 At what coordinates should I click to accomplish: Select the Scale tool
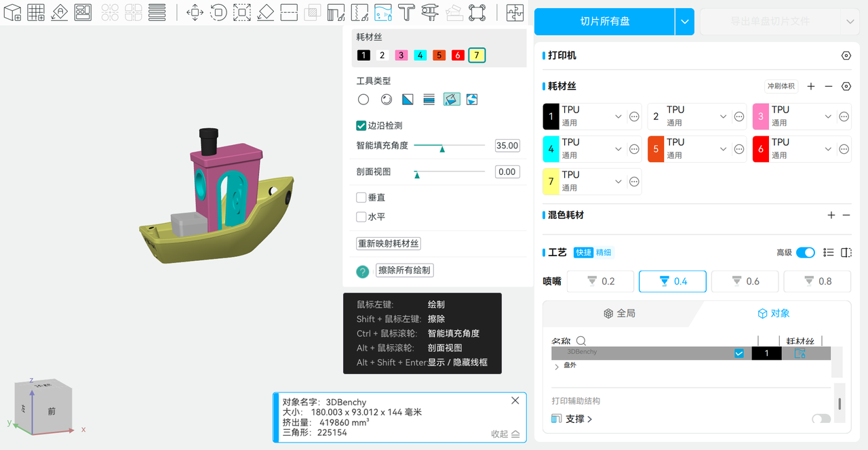(242, 12)
